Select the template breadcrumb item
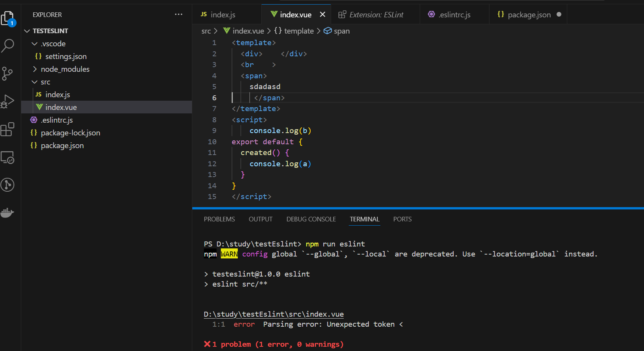 299,31
